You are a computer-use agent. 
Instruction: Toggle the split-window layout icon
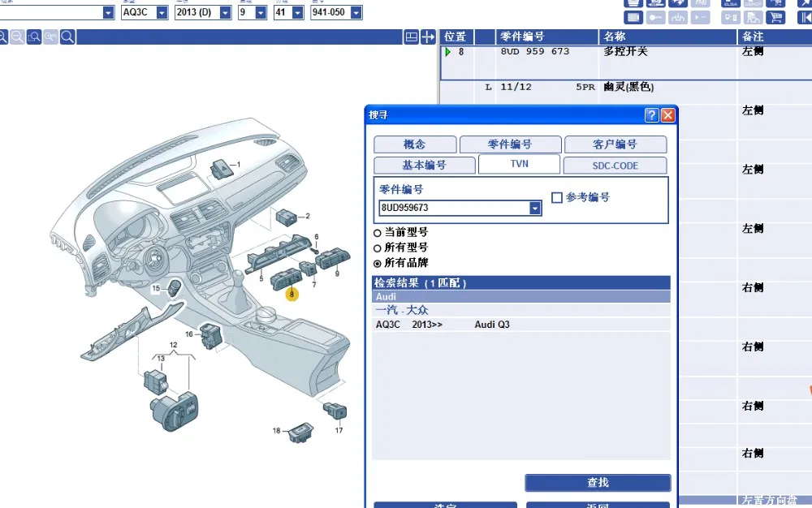click(411, 37)
